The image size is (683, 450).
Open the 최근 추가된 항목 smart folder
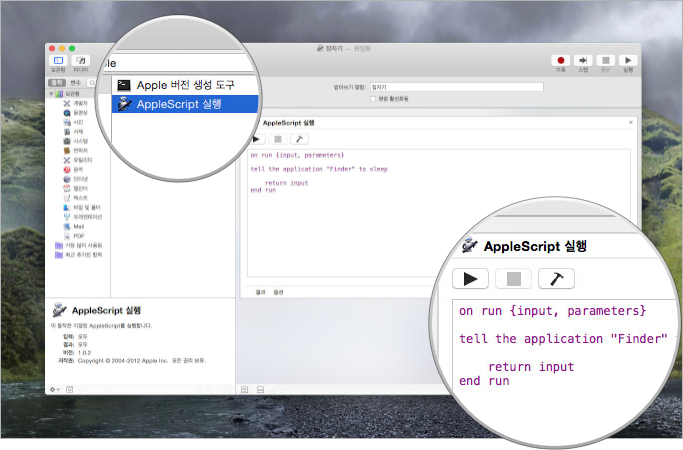click(x=78, y=255)
